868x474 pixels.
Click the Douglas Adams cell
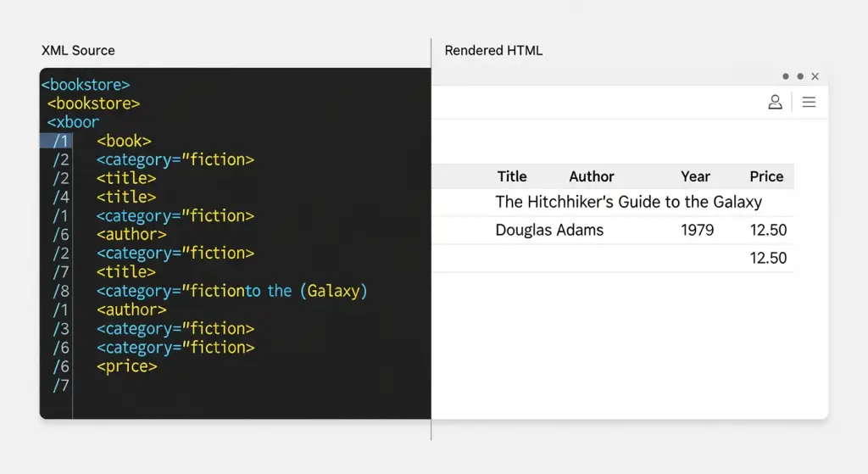549,230
